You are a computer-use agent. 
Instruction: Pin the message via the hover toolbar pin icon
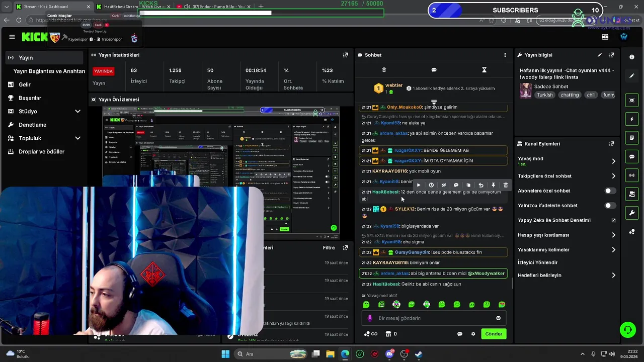click(x=493, y=185)
